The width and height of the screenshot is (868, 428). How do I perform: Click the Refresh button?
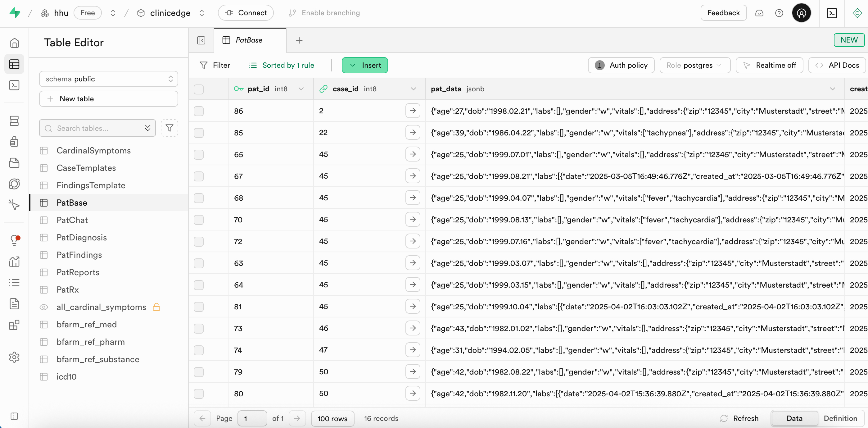739,418
